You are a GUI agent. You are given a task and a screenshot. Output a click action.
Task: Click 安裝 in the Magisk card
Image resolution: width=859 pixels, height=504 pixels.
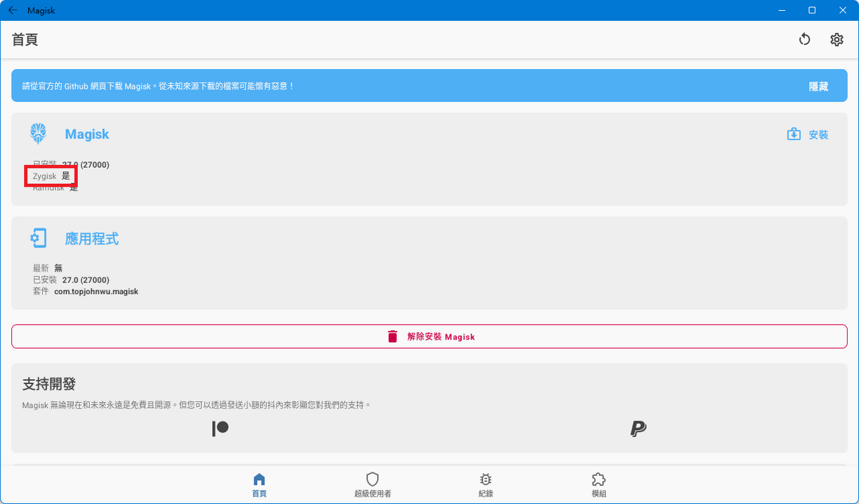point(808,134)
